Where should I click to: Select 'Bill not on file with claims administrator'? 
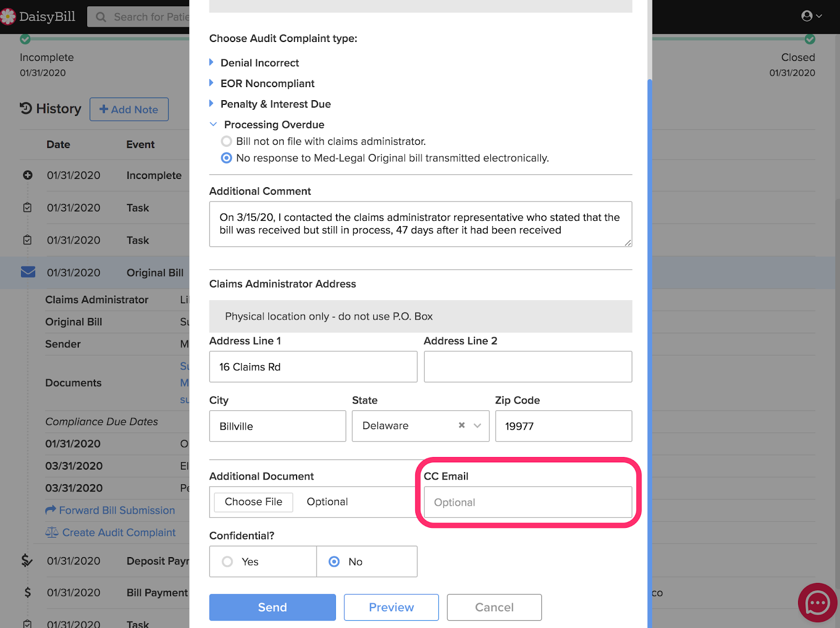[x=226, y=141]
